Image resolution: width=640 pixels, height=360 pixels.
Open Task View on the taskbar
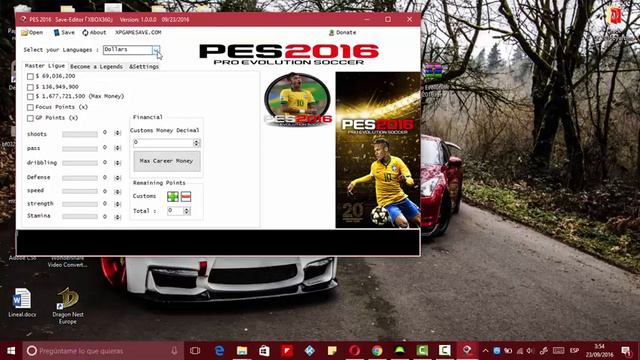195,351
